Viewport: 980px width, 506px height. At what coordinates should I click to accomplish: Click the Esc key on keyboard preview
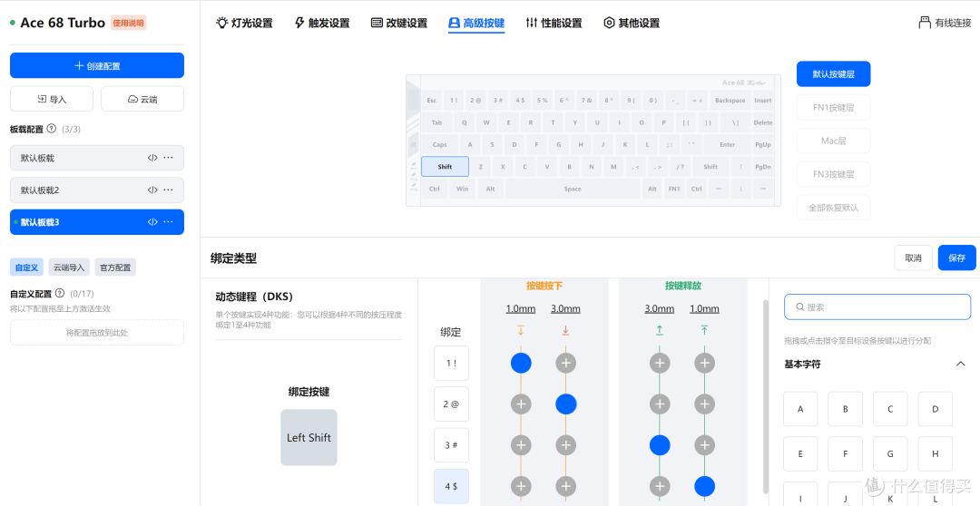tap(432, 100)
